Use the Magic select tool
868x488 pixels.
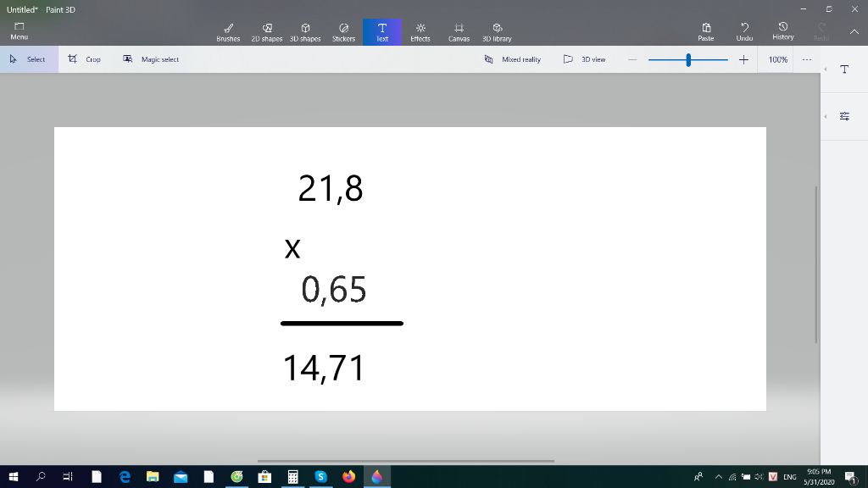tap(151, 59)
